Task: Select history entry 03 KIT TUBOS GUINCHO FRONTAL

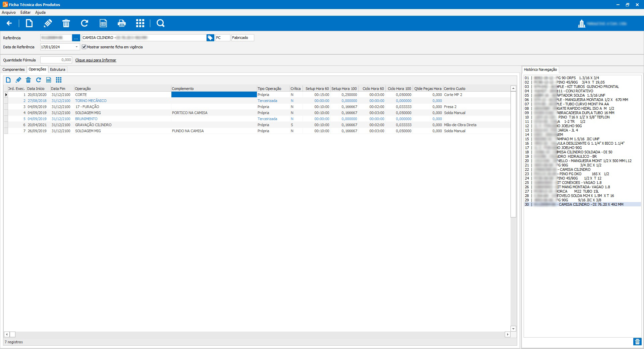Action: point(582,87)
